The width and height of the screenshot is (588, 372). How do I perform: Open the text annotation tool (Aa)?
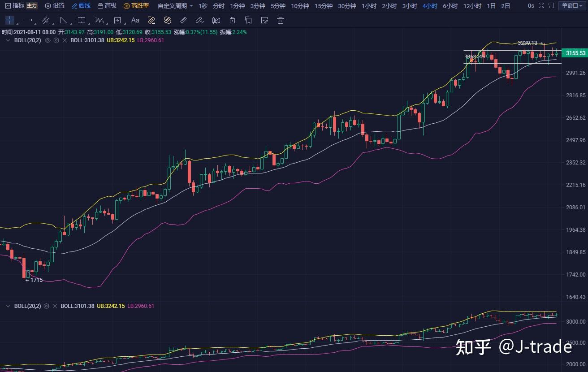135,20
